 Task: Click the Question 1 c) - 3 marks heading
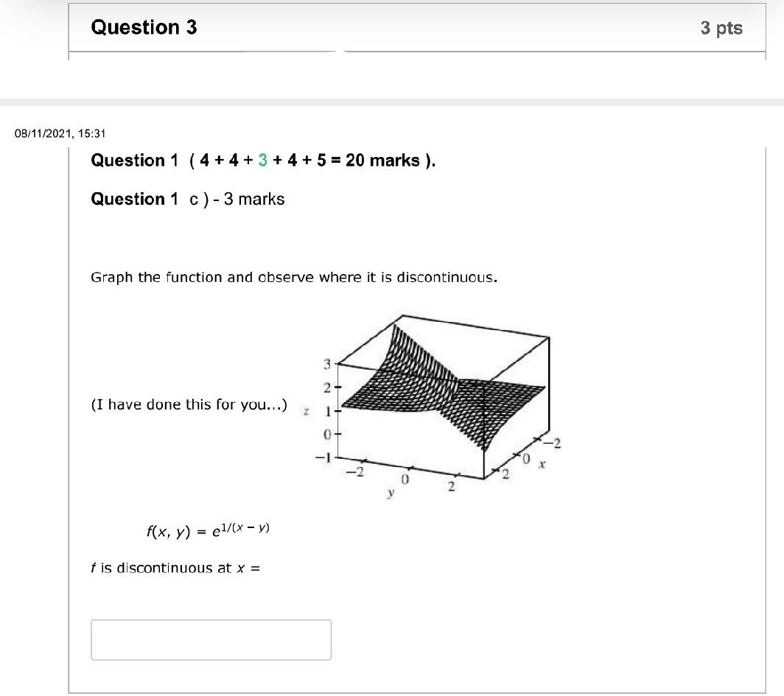tap(188, 199)
